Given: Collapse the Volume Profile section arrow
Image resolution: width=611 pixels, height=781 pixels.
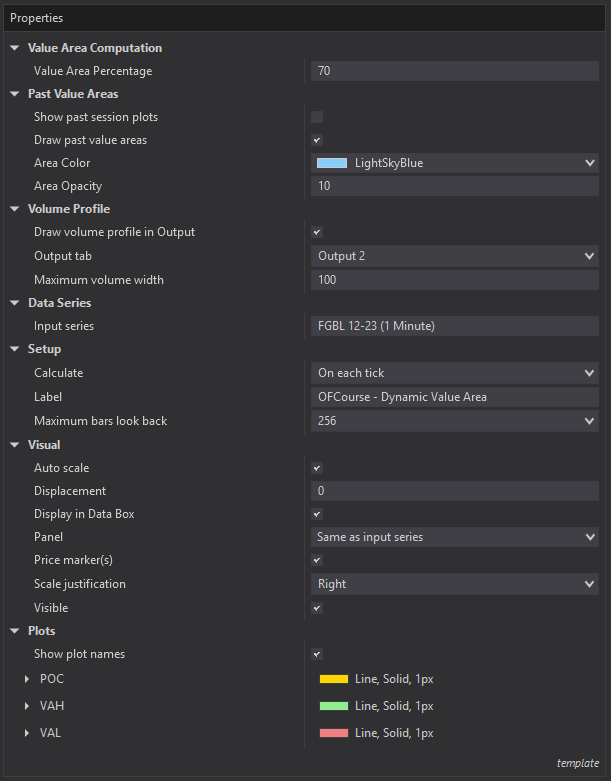Looking at the screenshot, I should point(14,209).
